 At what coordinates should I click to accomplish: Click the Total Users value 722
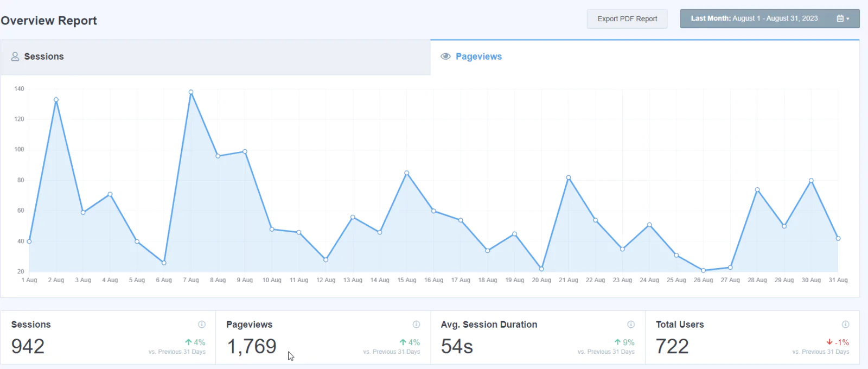[672, 346]
